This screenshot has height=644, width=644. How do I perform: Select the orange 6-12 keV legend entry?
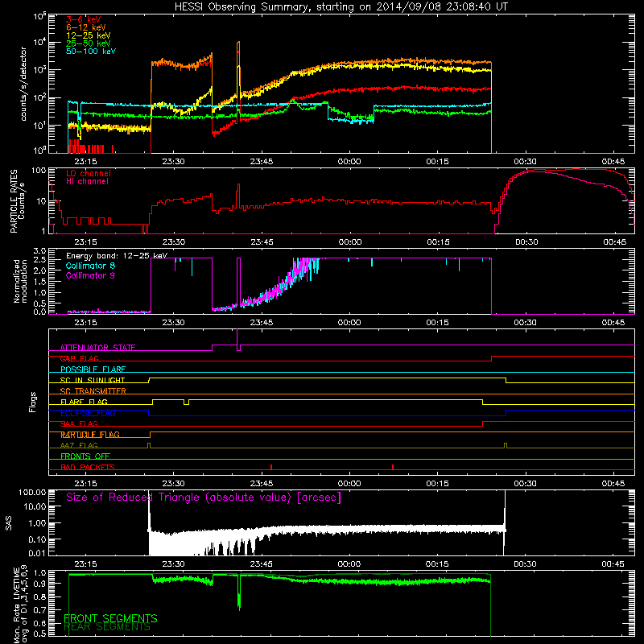coord(86,27)
